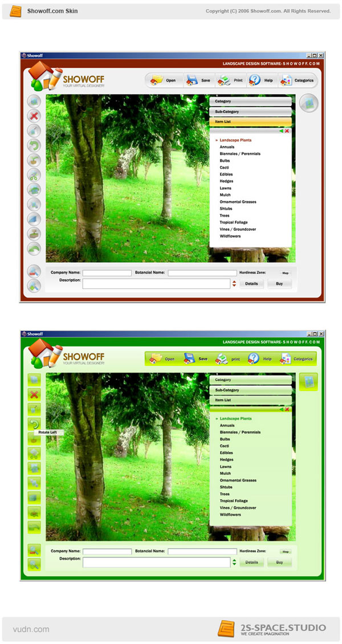Click the top picture icon in green skin left toolbar
The height and width of the screenshot is (644, 342).
34,380
